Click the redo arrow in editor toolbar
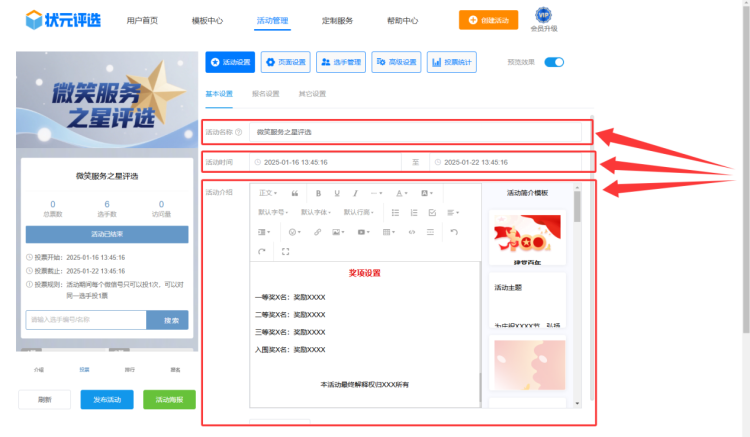 262,251
